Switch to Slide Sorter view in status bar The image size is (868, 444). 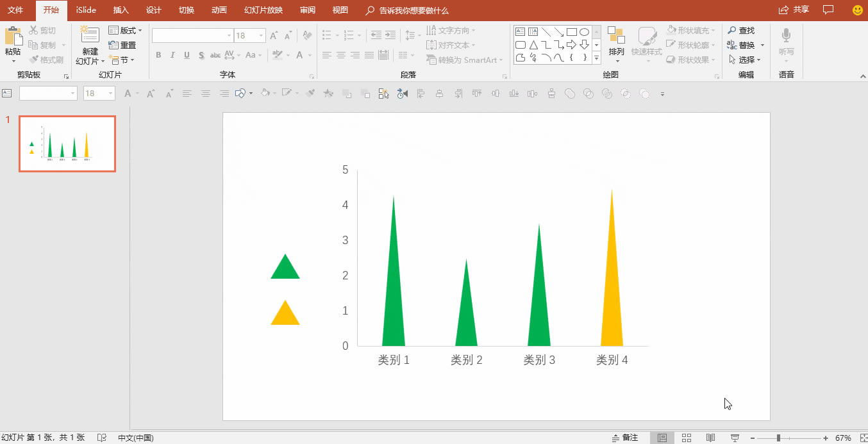687,438
